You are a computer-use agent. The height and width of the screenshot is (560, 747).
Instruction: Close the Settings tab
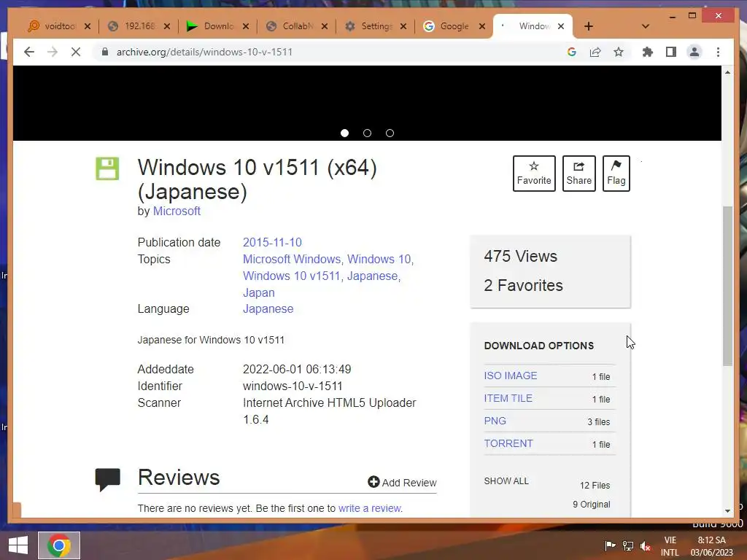[403, 26]
